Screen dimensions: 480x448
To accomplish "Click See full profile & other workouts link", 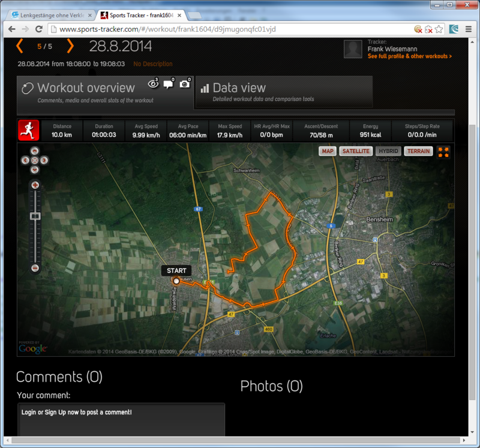I will tap(410, 56).
